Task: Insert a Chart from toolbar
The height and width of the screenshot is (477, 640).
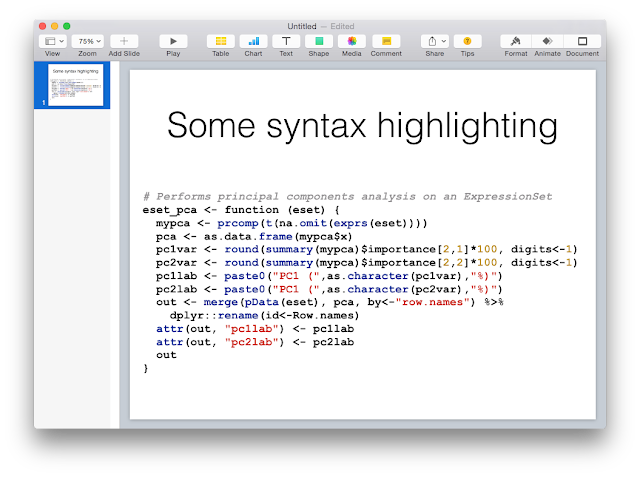Action: pyautogui.click(x=253, y=41)
